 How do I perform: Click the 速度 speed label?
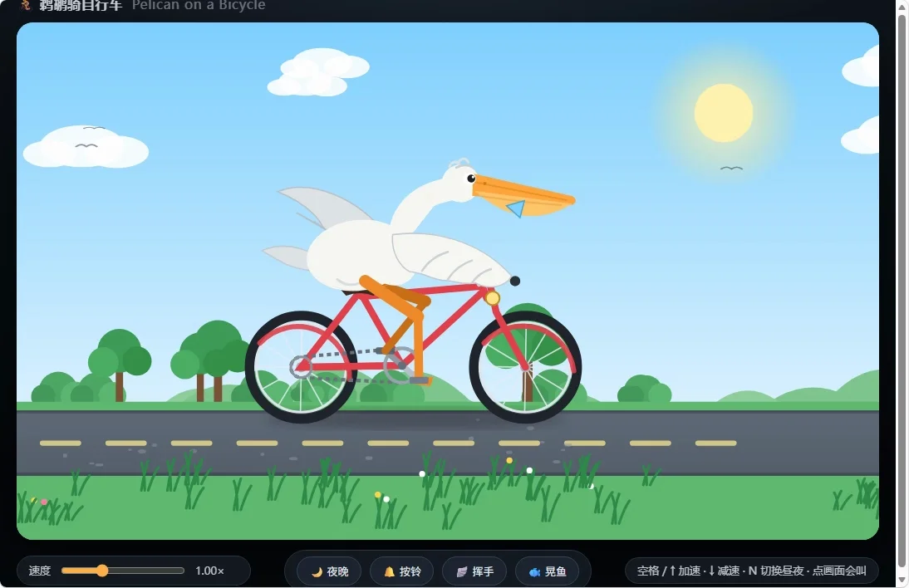tap(40, 571)
